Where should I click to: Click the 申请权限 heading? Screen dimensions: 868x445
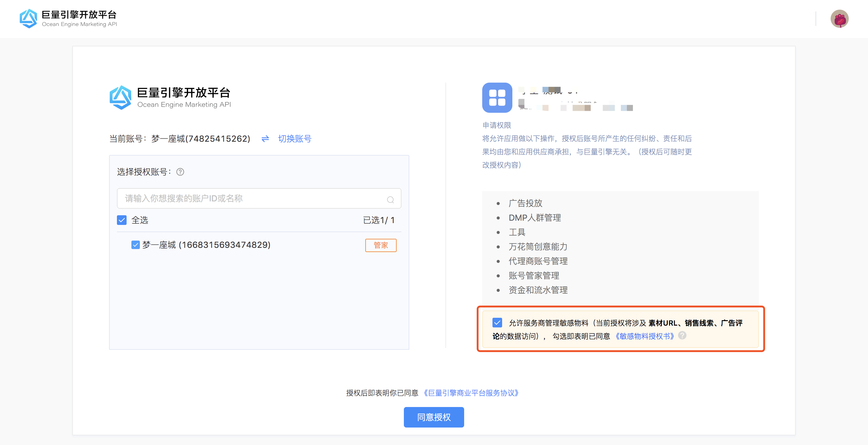pos(497,125)
